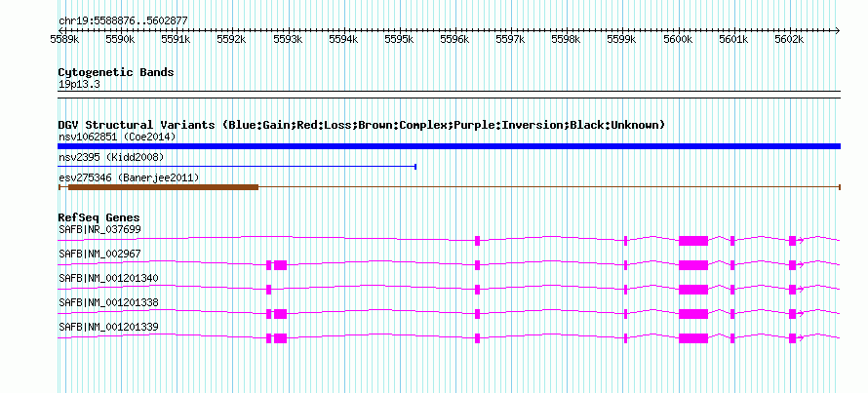The width and height of the screenshot is (868, 393).
Task: Click the large exon of SAFB|NM_001201339 near 5600k
Action: coord(693,337)
